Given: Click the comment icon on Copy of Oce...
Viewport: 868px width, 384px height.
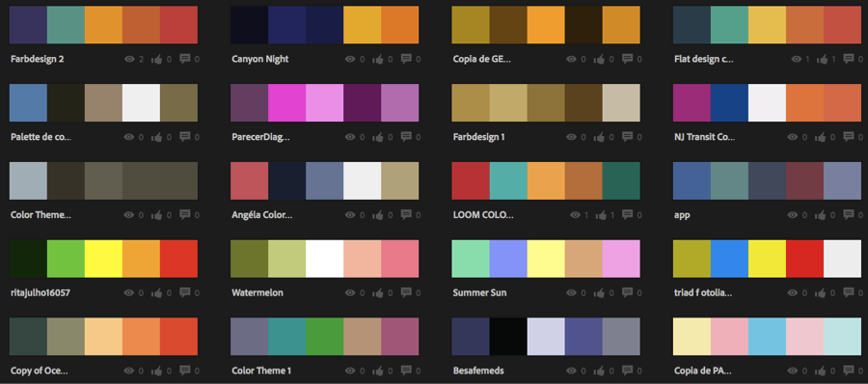Looking at the screenshot, I should coord(185,370).
